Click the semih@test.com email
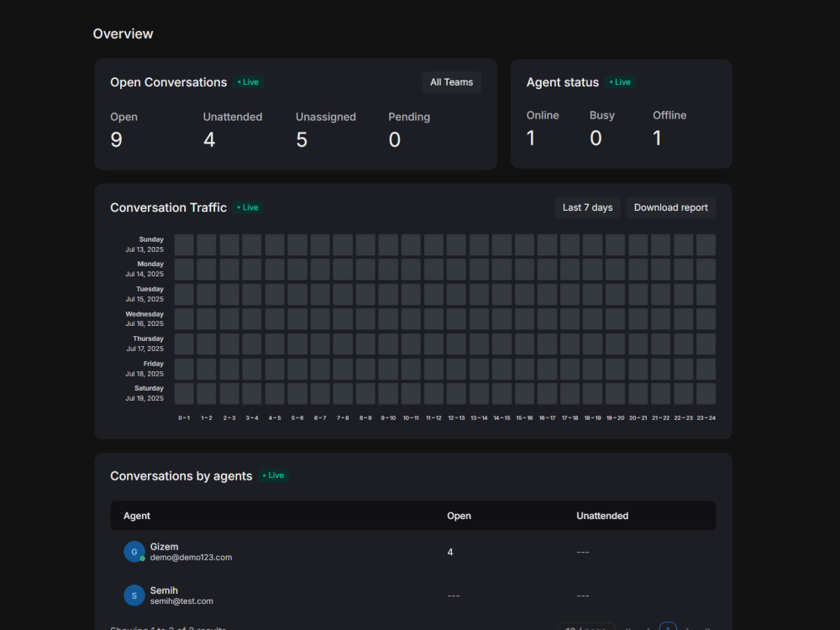This screenshot has width=840, height=630. click(x=181, y=601)
